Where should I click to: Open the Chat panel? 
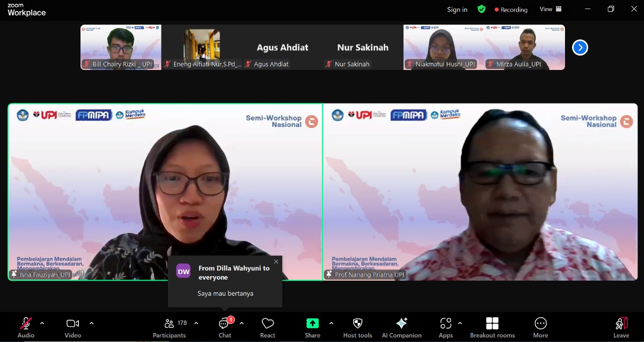(x=224, y=327)
